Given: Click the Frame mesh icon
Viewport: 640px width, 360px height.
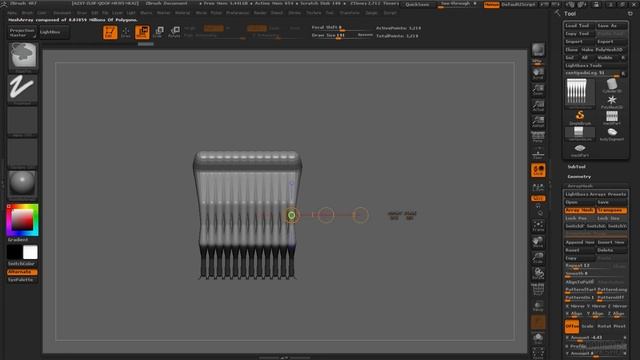Looking at the screenshot, I should (538, 226).
